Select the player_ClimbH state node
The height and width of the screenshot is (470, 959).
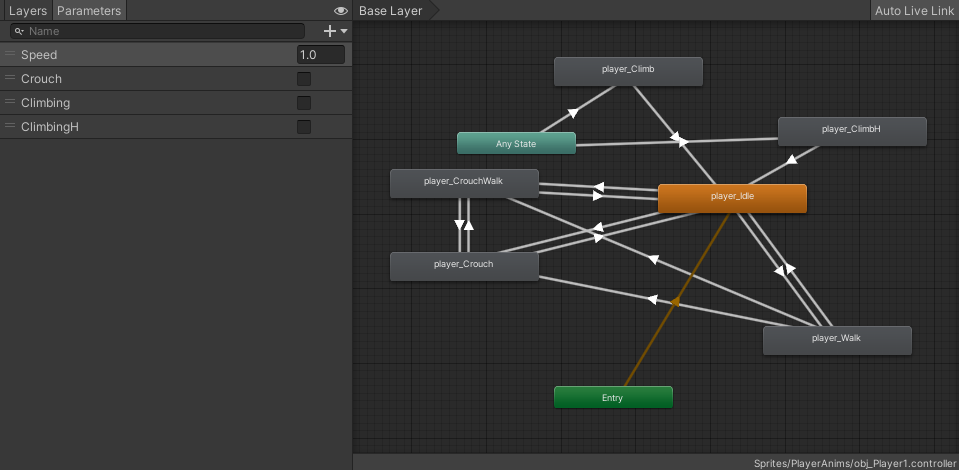tap(851, 130)
